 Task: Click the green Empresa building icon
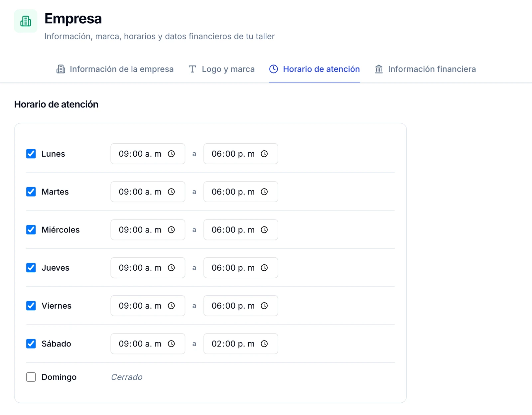pyautogui.click(x=26, y=21)
